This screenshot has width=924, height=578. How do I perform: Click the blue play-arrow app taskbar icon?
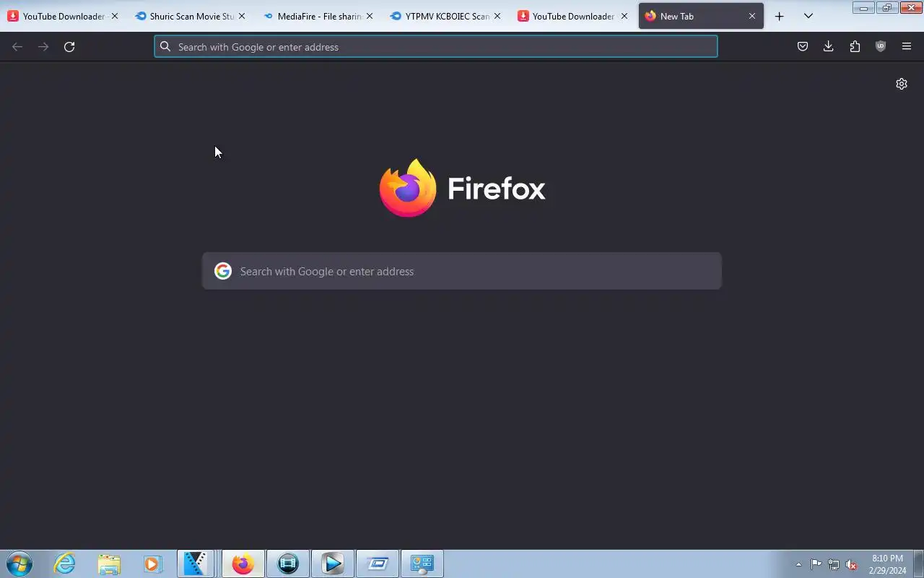[x=332, y=564]
